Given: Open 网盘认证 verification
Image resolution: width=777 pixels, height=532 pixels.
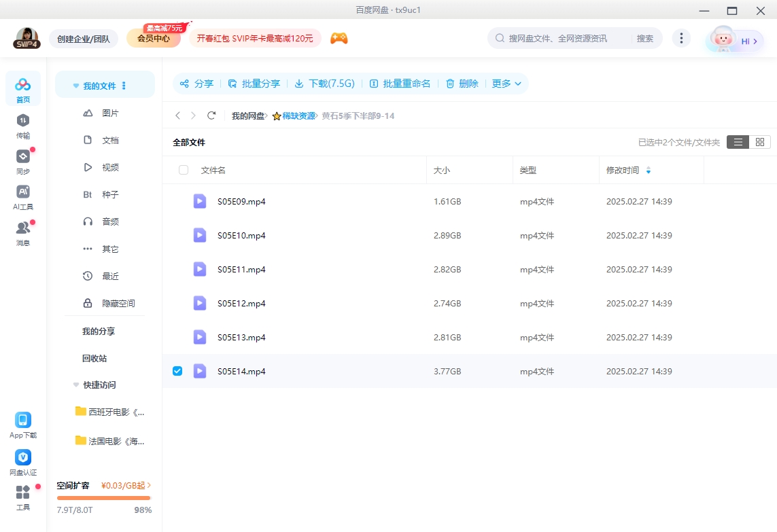Looking at the screenshot, I should [x=22, y=461].
